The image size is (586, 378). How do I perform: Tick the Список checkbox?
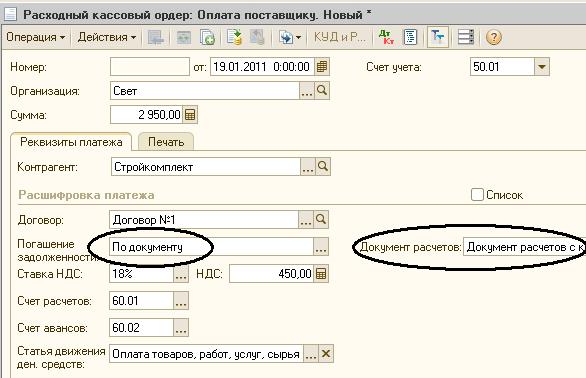pos(477,195)
